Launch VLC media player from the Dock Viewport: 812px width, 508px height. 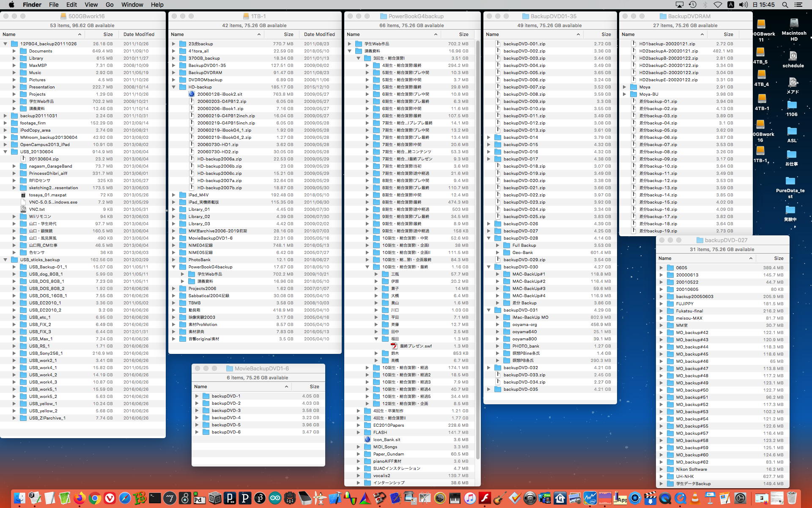(695, 498)
